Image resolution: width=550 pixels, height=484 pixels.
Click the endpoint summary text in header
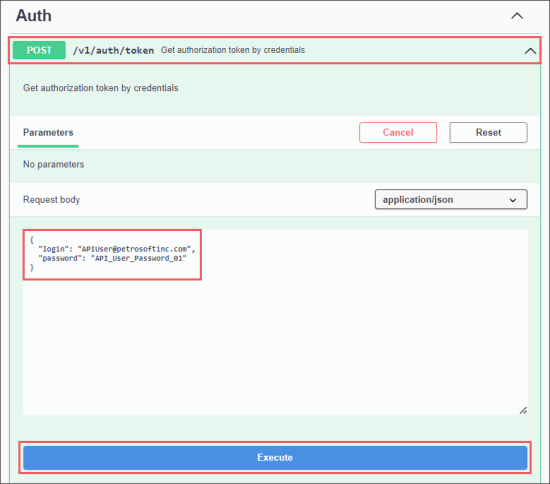click(233, 50)
